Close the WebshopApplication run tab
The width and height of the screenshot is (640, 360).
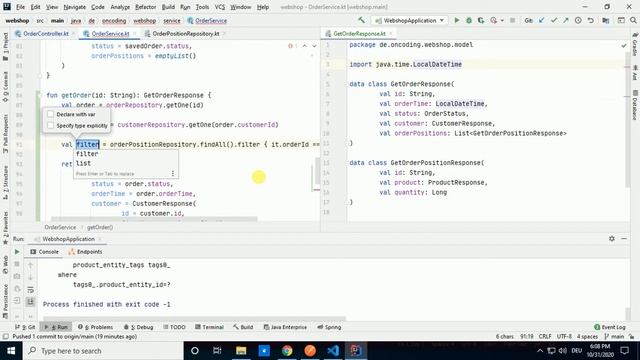coord(100,239)
